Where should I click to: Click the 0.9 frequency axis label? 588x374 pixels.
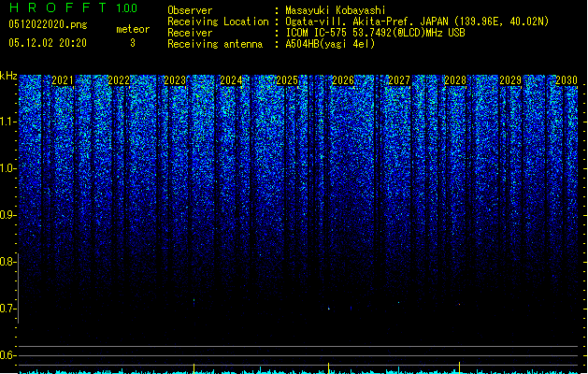click(7, 215)
